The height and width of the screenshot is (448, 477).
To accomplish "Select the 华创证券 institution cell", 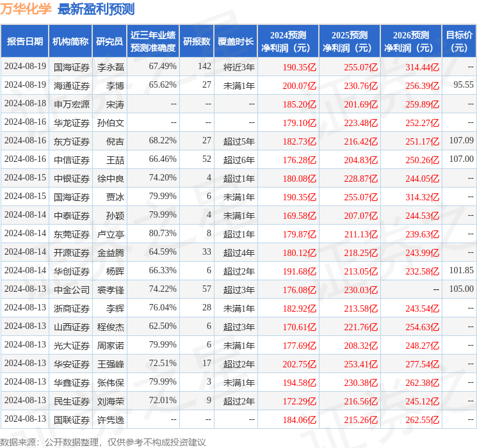I will 72,271.
